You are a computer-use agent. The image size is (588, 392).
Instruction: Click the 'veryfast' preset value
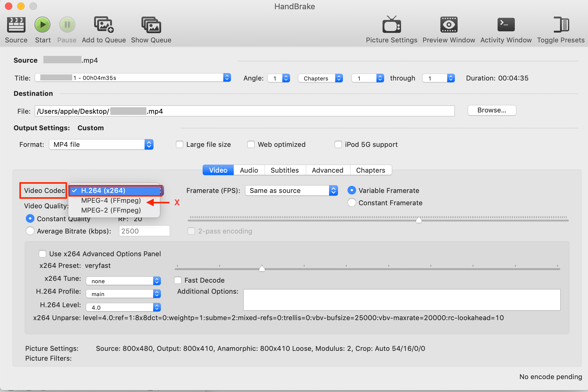(98, 265)
